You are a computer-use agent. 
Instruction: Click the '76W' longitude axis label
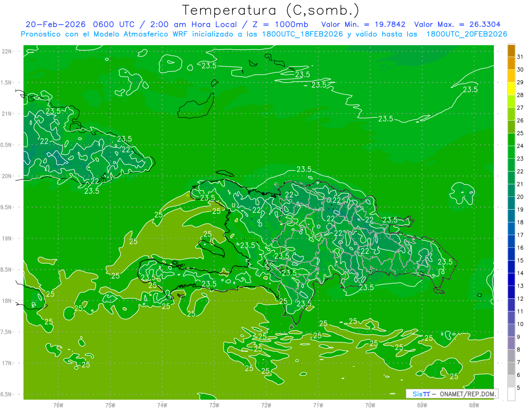pos(58,405)
